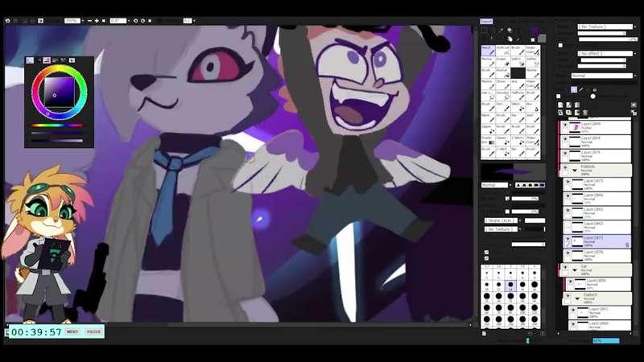Viewport: 644px width, 362px height.
Task: Select the Bucket fill tool
Action: pos(502,73)
